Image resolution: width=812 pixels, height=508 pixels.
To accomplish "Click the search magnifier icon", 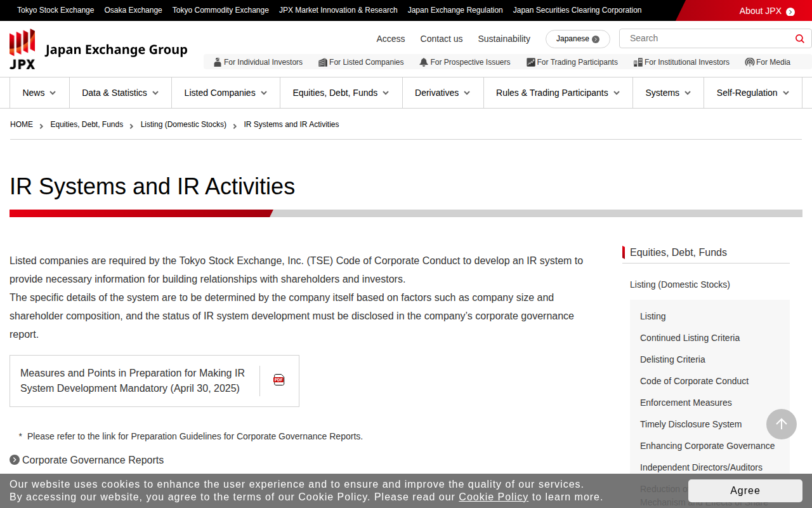I will coord(799,39).
